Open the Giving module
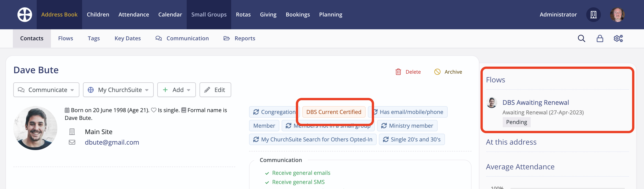The width and height of the screenshot is (644, 189). (268, 14)
